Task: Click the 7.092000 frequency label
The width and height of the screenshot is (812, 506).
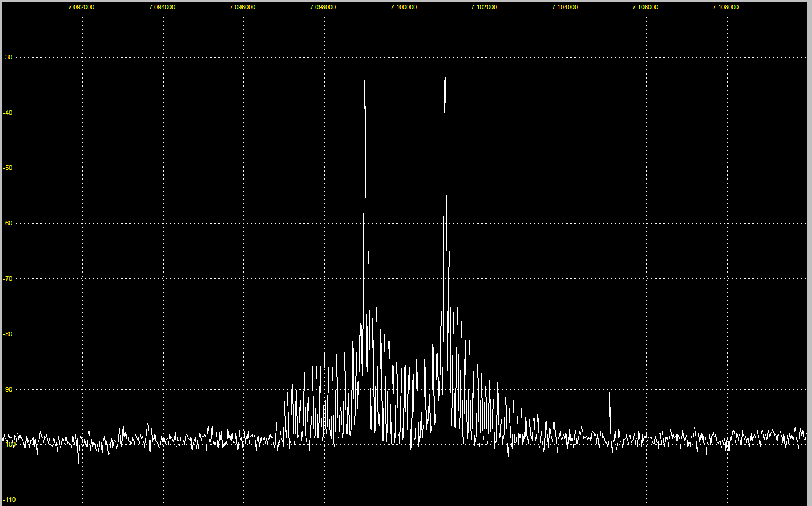Action: click(x=81, y=8)
